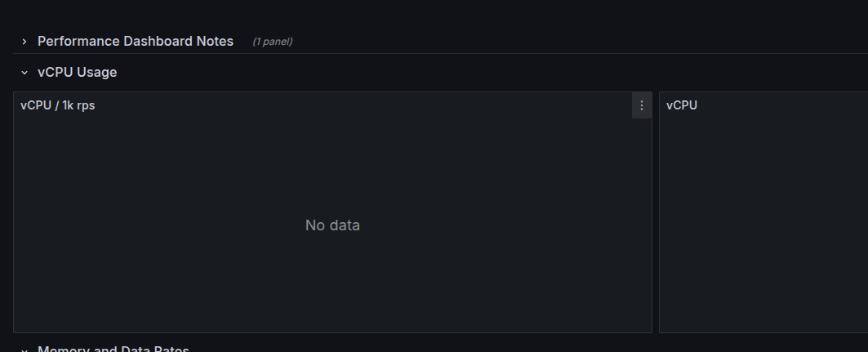The height and width of the screenshot is (352, 868).
Task: Expand the Performance Dashboard Notes row chevron
Action: (x=24, y=42)
